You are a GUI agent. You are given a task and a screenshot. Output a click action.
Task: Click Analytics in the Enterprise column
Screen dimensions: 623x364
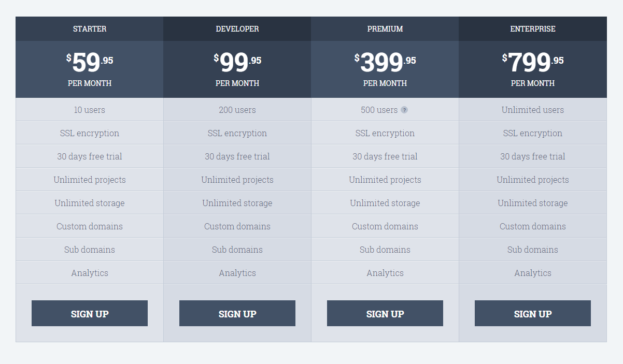click(x=533, y=273)
